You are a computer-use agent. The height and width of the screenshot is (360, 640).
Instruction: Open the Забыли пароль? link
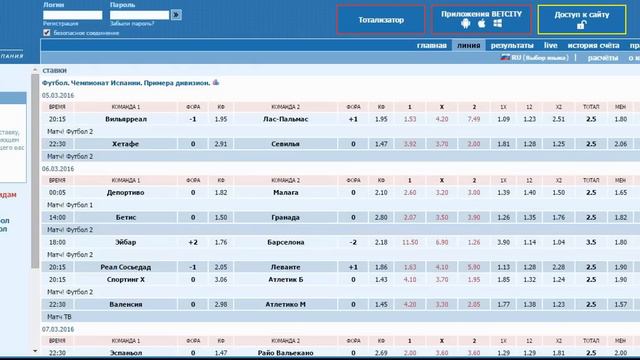132,24
